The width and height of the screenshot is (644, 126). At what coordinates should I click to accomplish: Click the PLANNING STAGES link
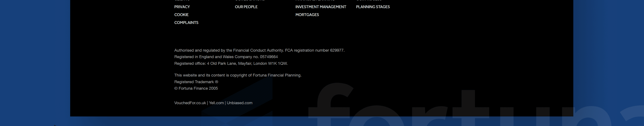(372, 7)
